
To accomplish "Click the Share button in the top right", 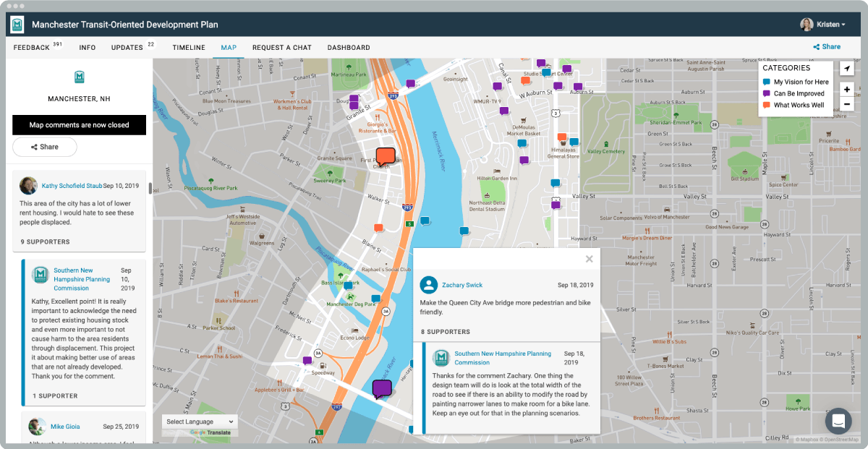I will [826, 46].
